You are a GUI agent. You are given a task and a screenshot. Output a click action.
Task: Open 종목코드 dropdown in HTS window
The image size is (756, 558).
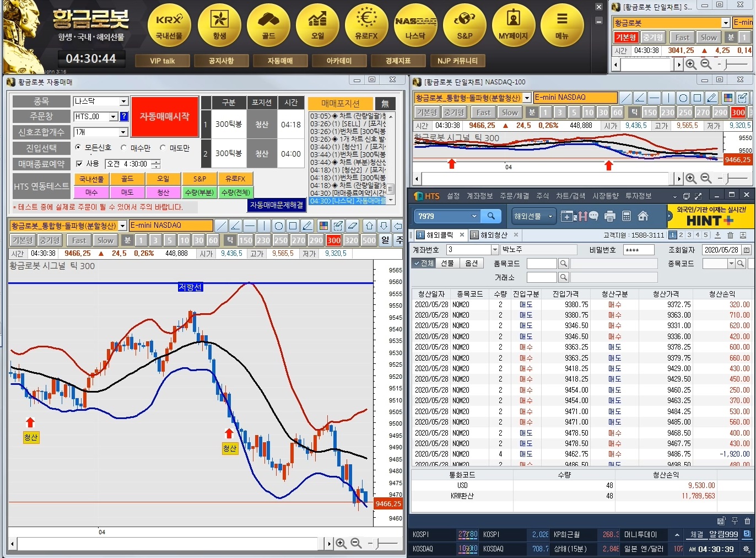click(x=731, y=264)
